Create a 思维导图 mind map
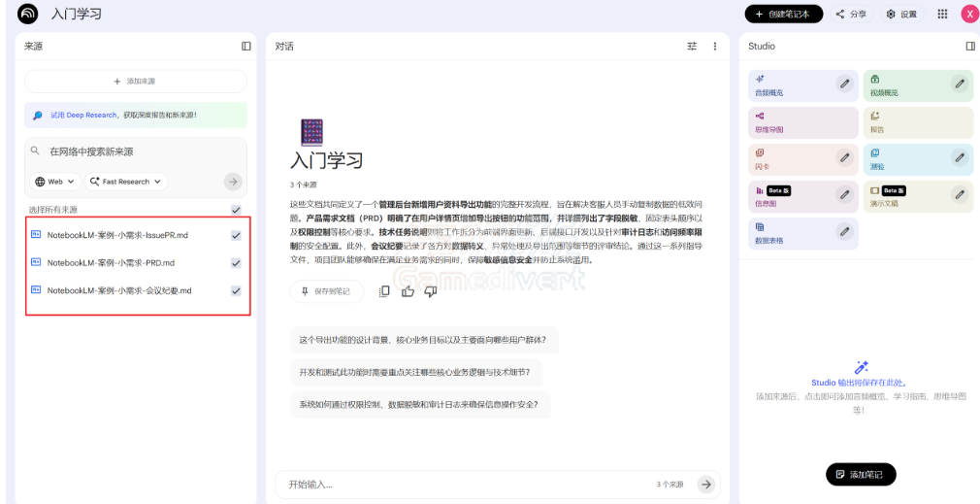Screen dimensions: 980x504 (x=803, y=122)
